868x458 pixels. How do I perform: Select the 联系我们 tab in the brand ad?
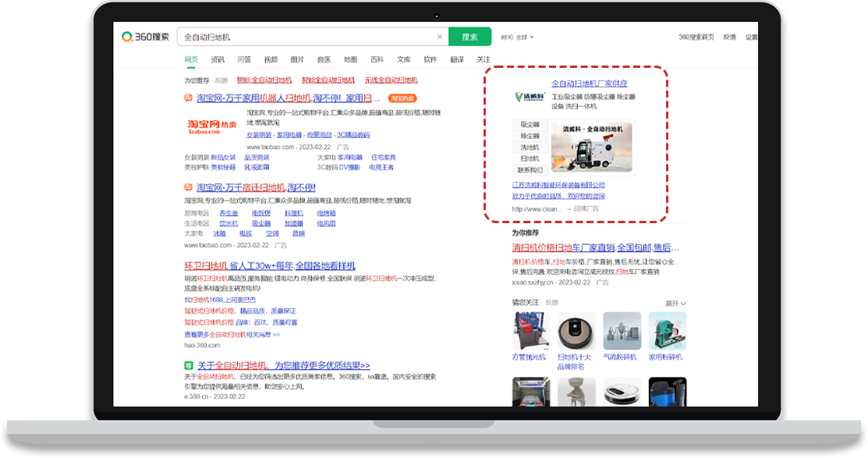[530, 170]
